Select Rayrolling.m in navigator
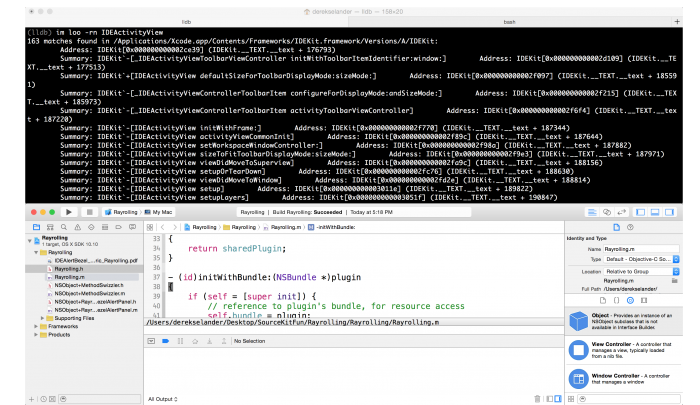The height and width of the screenshot is (405, 700). [x=84, y=277]
